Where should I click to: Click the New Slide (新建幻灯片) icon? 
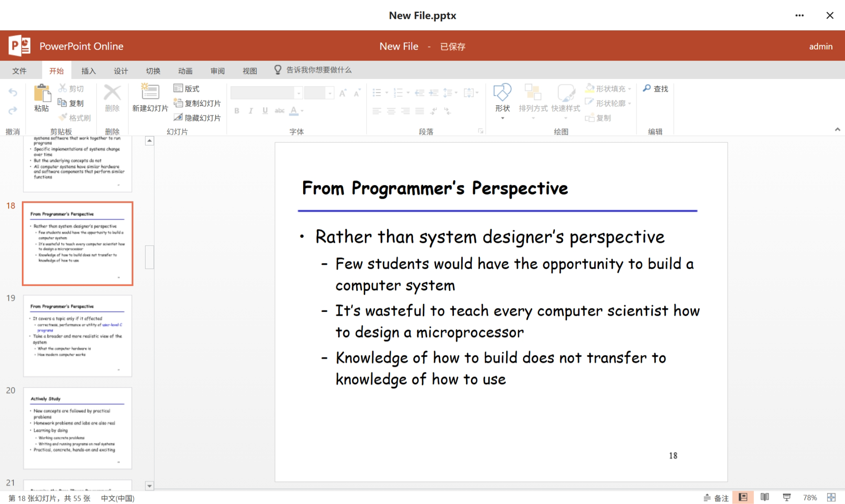click(150, 92)
